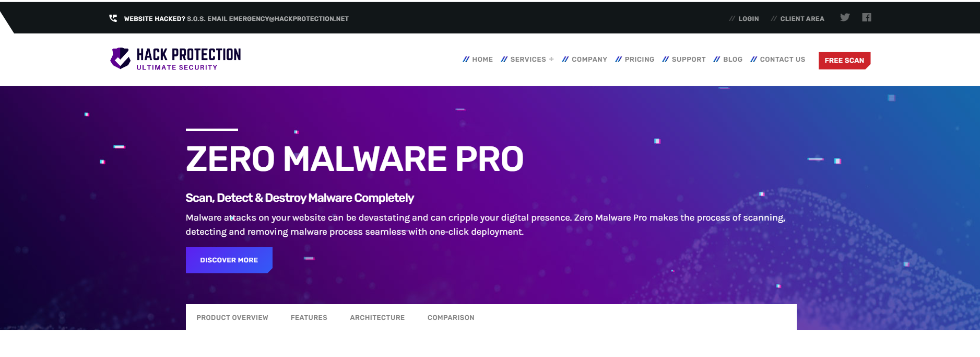Click the Zero Malware Pro heading
The height and width of the screenshot is (357, 980).
click(355, 159)
